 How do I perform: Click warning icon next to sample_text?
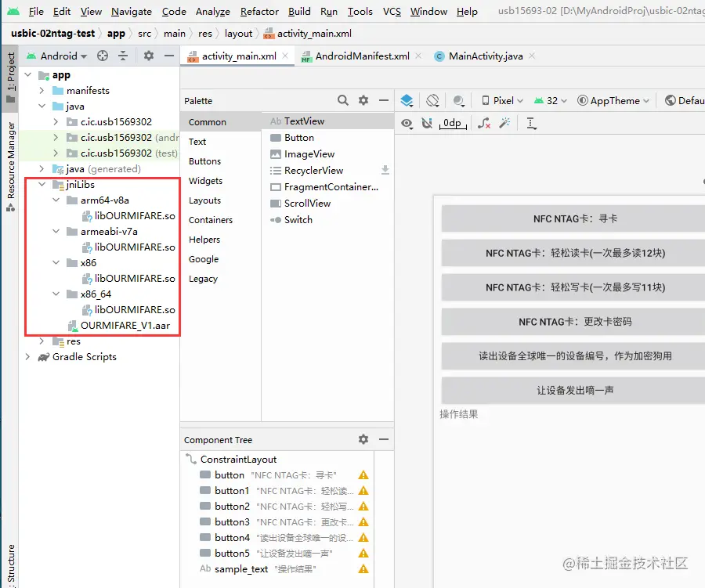pos(363,569)
